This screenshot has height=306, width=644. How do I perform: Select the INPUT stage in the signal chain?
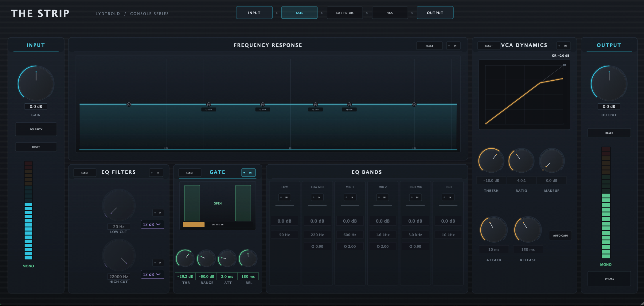coord(254,13)
